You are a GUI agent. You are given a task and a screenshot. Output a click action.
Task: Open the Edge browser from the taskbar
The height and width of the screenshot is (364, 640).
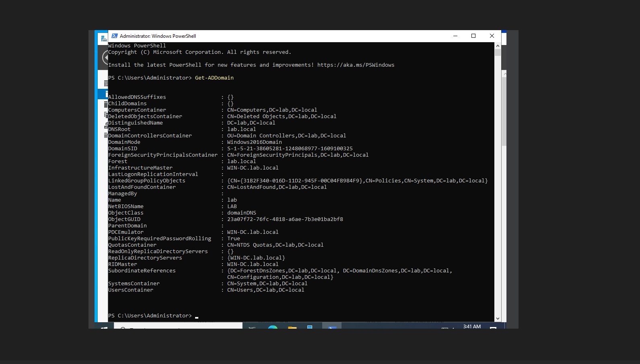(273, 327)
